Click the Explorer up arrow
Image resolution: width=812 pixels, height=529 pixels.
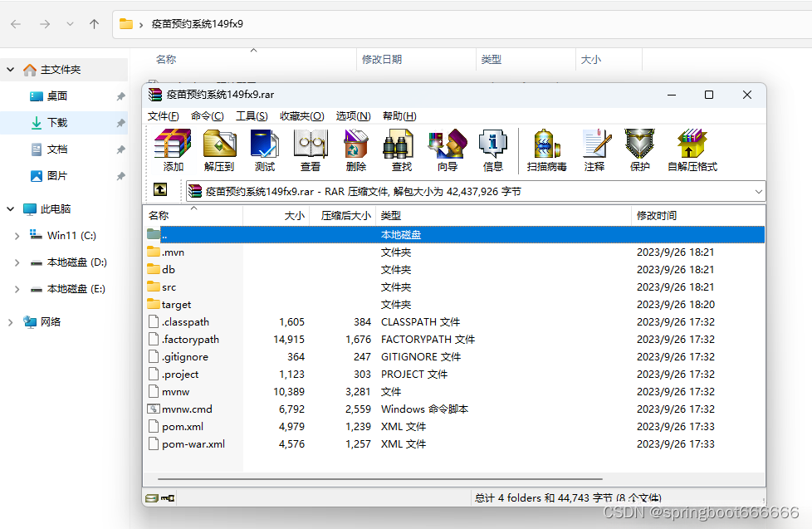(x=95, y=24)
